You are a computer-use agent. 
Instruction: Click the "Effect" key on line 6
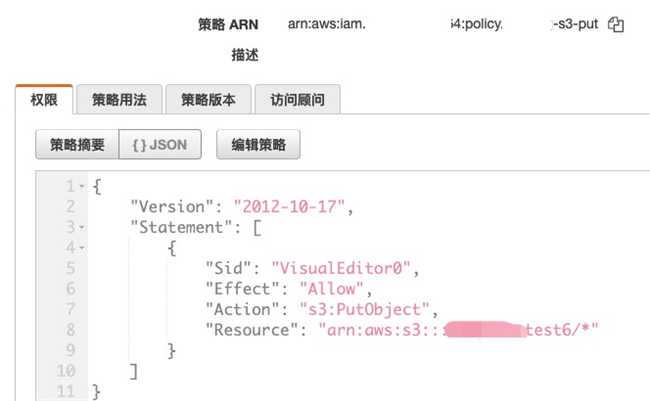242,289
